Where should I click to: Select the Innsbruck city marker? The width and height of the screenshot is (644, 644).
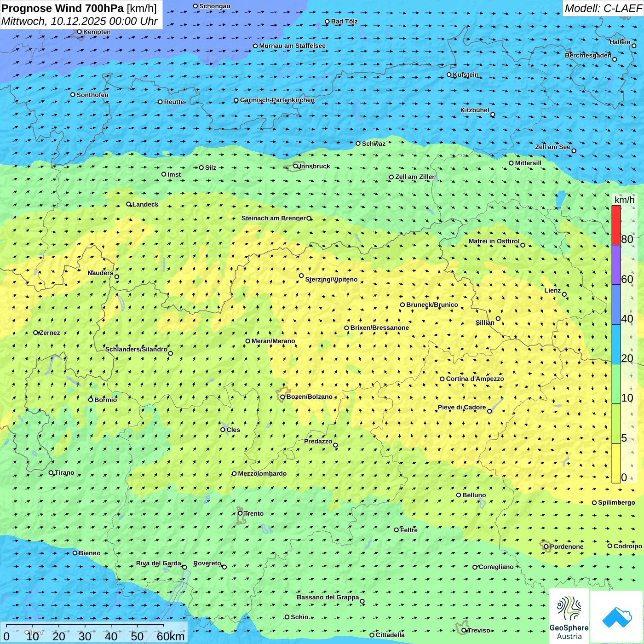coord(296,166)
